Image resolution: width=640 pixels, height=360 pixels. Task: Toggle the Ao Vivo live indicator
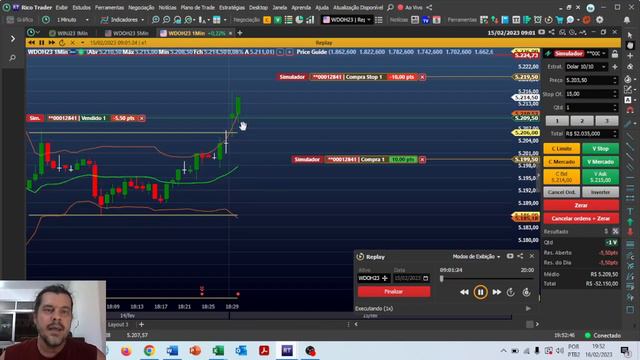pos(410,7)
